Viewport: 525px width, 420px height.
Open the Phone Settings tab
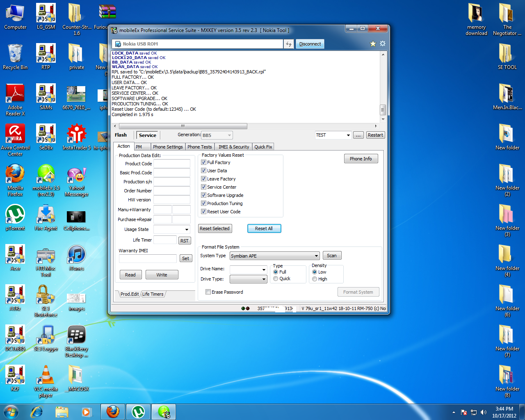click(x=168, y=147)
